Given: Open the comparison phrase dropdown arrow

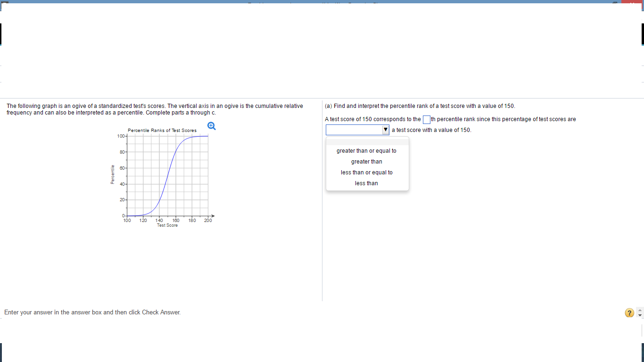Looking at the screenshot, I should tap(385, 130).
